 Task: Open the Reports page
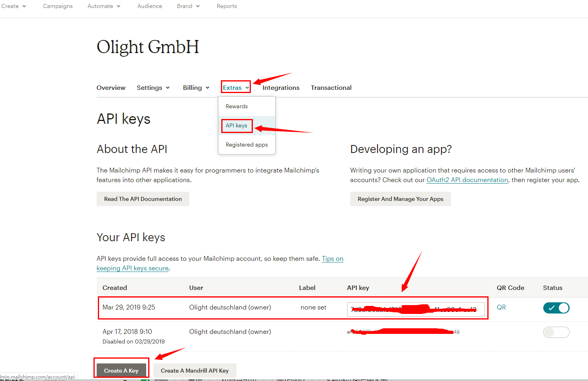coord(227,6)
